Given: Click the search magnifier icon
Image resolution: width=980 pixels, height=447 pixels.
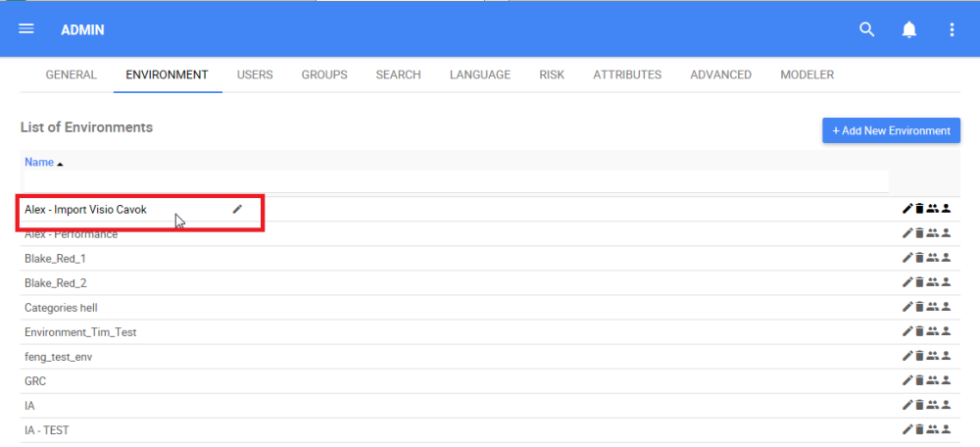Looking at the screenshot, I should click(x=866, y=29).
